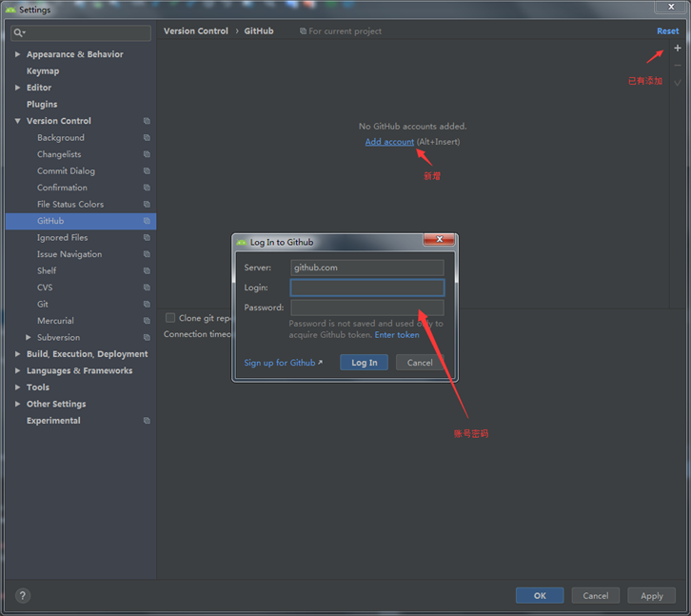Open the Keymap settings page

[43, 71]
